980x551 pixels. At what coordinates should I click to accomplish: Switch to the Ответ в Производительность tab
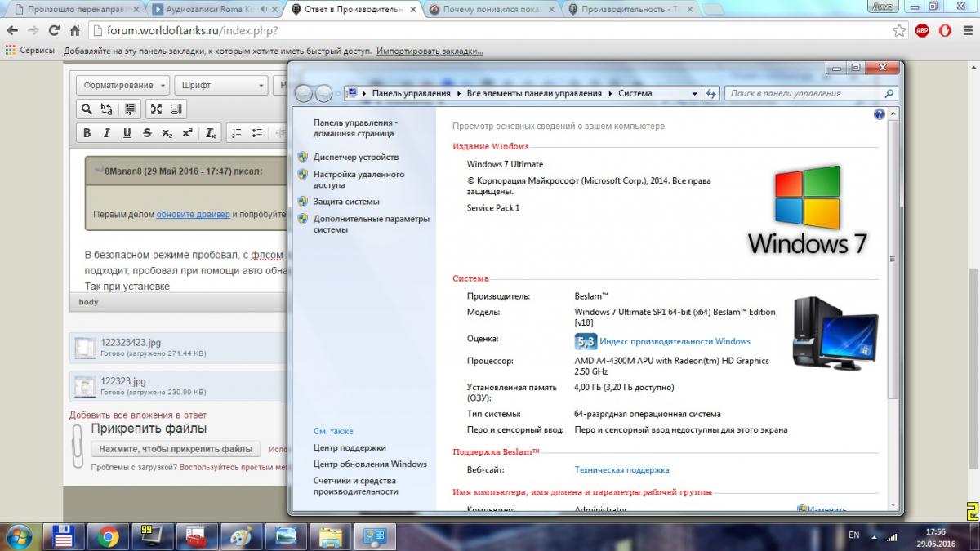click(x=353, y=10)
